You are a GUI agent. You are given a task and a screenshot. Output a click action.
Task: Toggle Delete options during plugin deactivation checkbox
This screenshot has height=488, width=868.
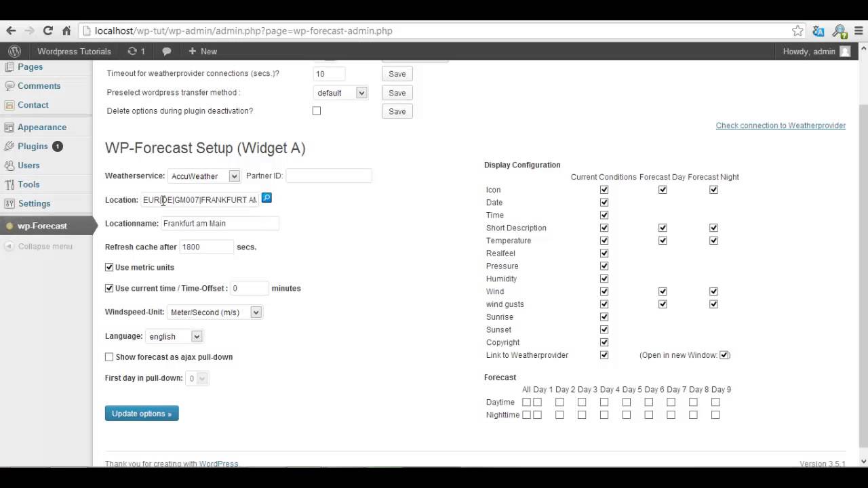tap(317, 110)
